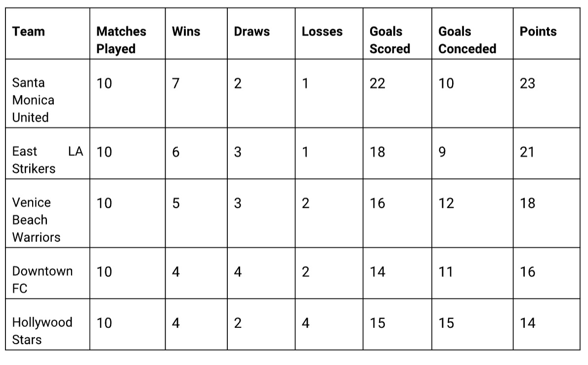Screen dimensions: 588x365
Task: Select East LA Strikers' goals conceded 9
Action: tap(442, 152)
